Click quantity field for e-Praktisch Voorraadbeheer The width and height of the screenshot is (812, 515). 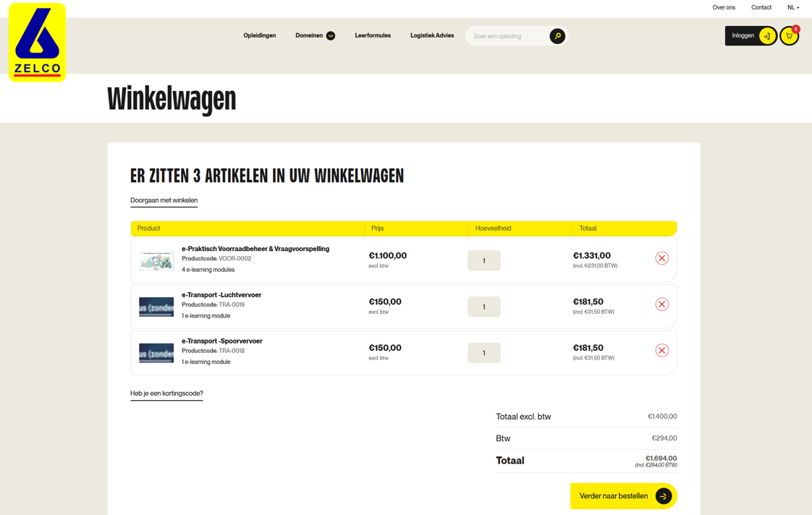coord(483,261)
